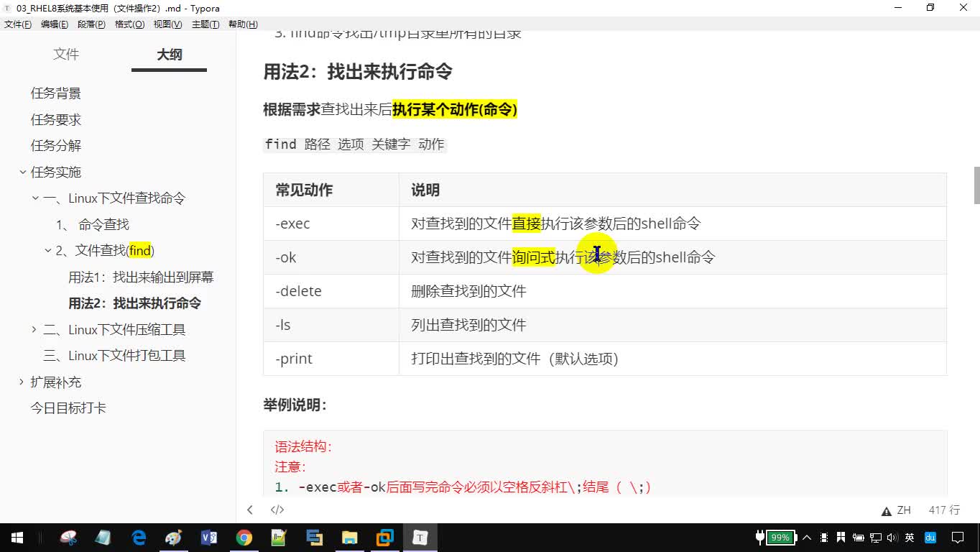The height and width of the screenshot is (552, 980).
Task: Toggle the 英 input method indicator
Action: pos(910,538)
